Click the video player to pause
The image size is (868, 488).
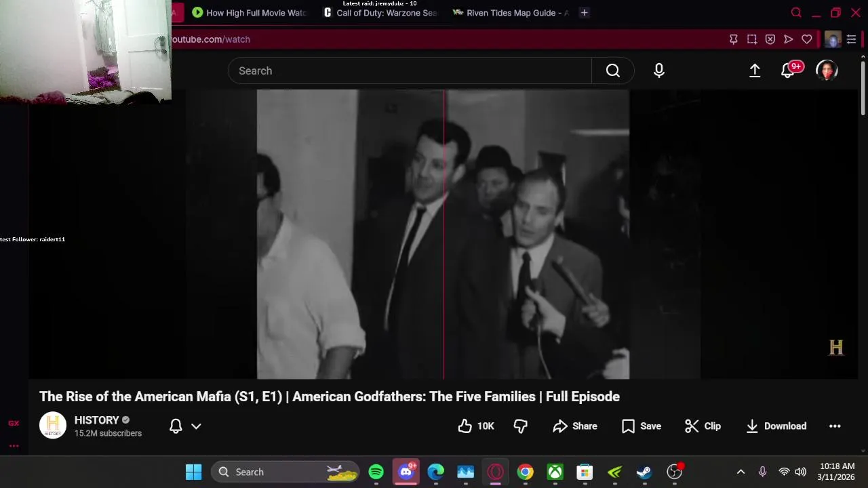point(443,234)
